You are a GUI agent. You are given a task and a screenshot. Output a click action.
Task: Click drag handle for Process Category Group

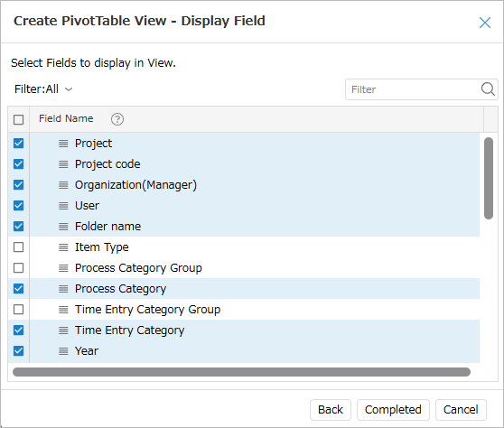pos(63,268)
